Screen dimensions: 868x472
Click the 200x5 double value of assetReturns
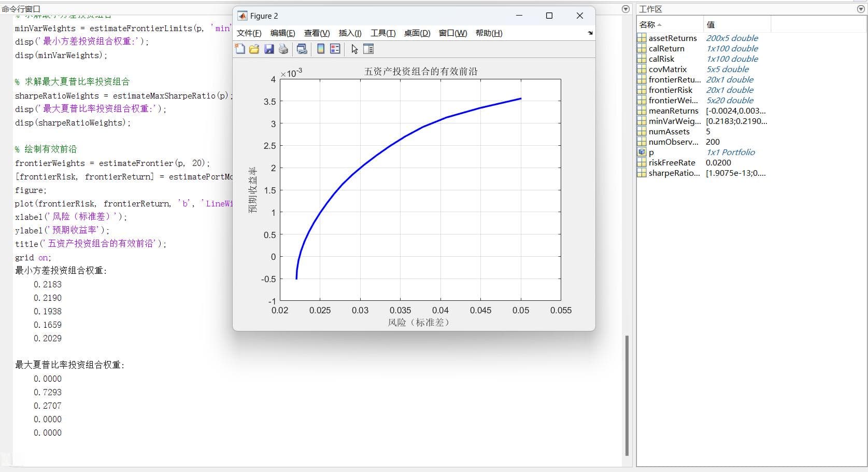pyautogui.click(x=732, y=38)
